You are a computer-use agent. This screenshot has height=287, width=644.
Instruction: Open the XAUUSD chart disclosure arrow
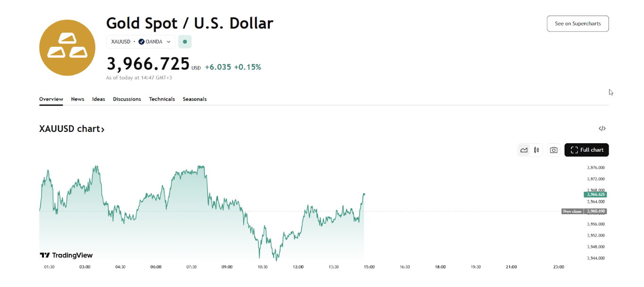pyautogui.click(x=103, y=129)
